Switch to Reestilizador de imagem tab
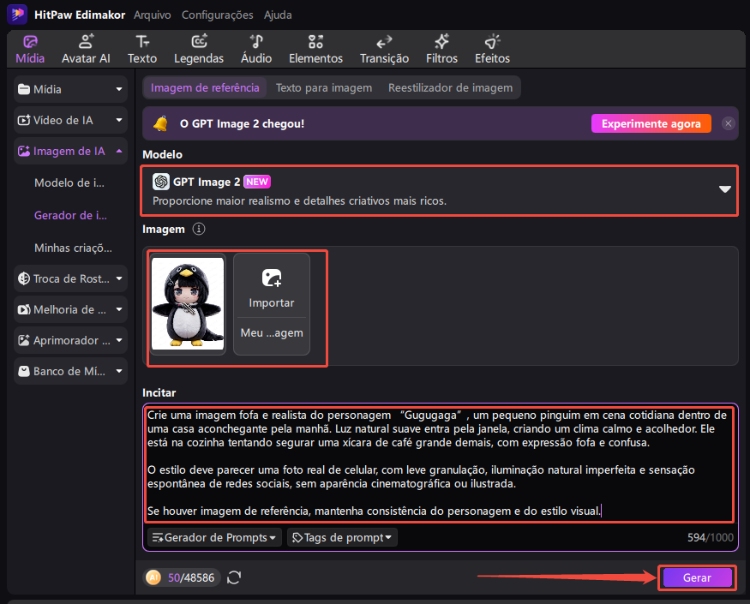 [x=450, y=88]
